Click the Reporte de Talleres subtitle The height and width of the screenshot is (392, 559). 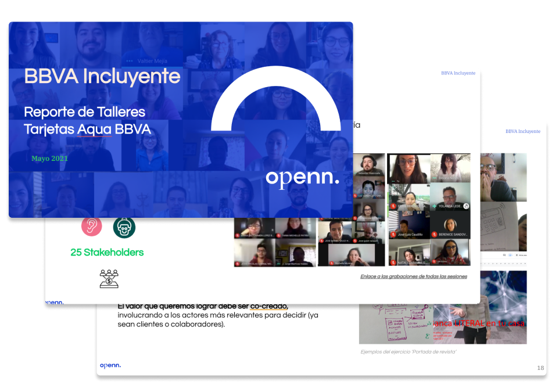(84, 112)
